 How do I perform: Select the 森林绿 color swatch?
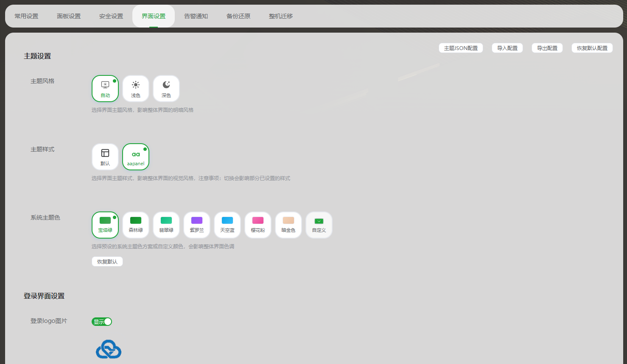point(135,225)
